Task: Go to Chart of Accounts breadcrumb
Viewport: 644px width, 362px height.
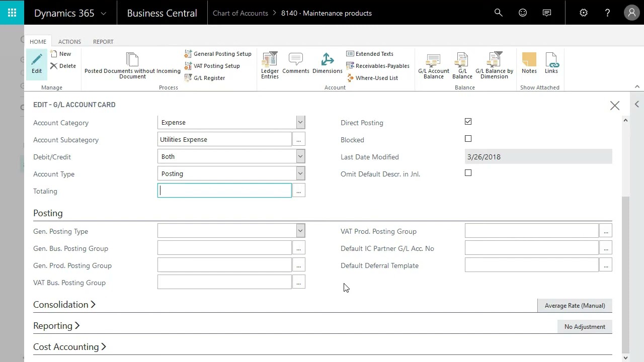Action: (x=240, y=13)
